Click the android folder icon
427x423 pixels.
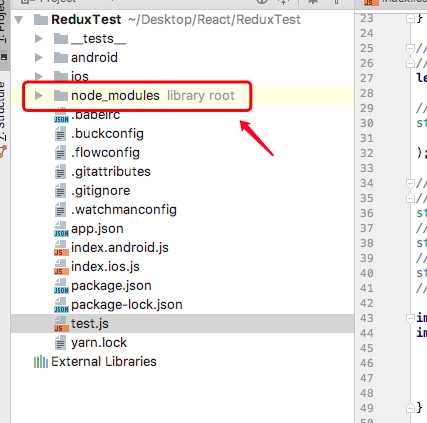pos(61,58)
